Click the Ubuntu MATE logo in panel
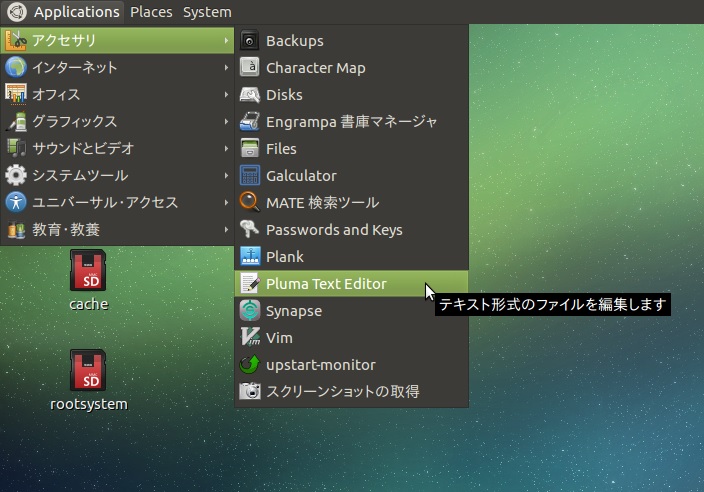The height and width of the screenshot is (492, 704). 17,12
